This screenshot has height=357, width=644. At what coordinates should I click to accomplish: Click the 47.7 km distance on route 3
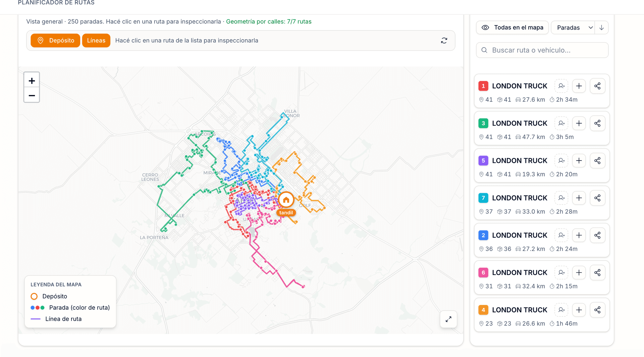pyautogui.click(x=530, y=137)
